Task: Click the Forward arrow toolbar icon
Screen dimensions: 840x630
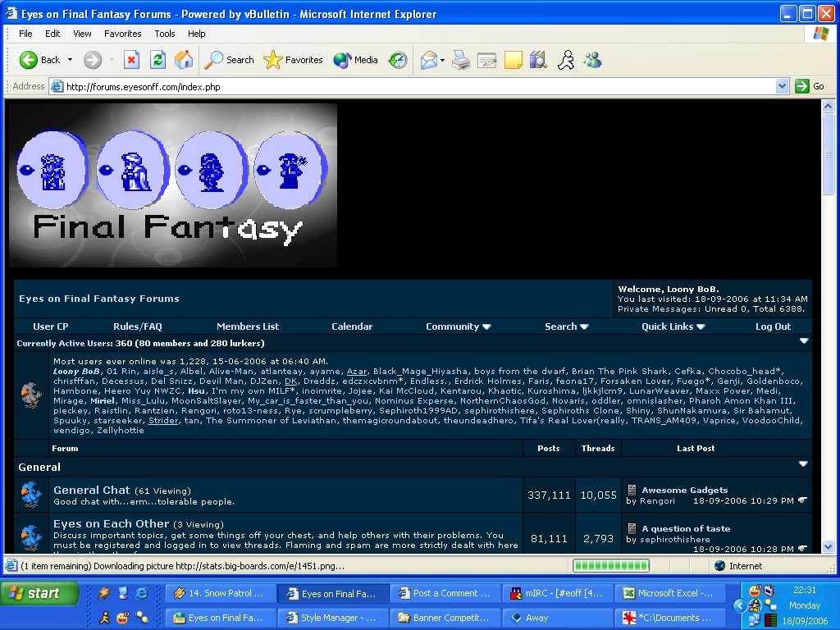Action: 92,60
